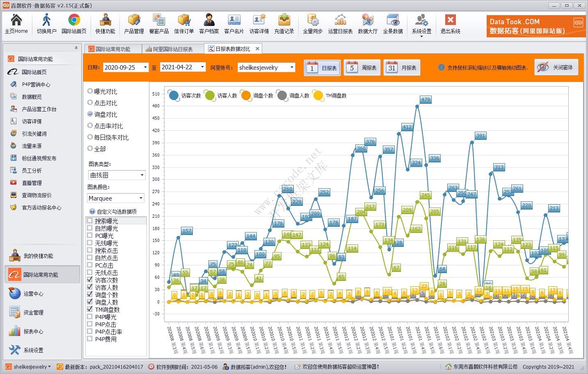Image resolution: width=588 pixels, height=374 pixels.
Task: Open 系统设置 toolbar icon
Action: click(x=421, y=23)
